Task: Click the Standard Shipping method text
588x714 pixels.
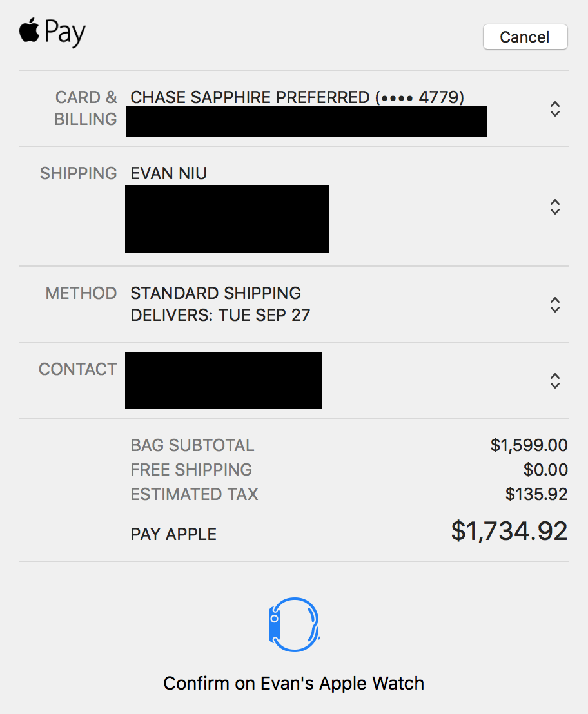Action: 215,293
